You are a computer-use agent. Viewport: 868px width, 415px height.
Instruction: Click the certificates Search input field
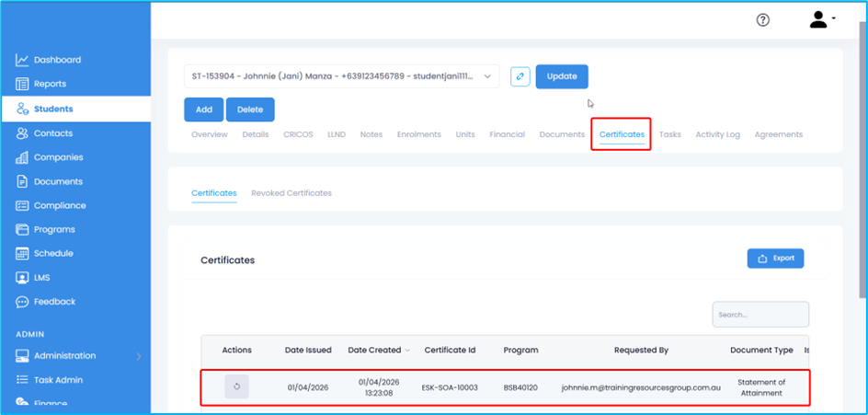(x=760, y=315)
